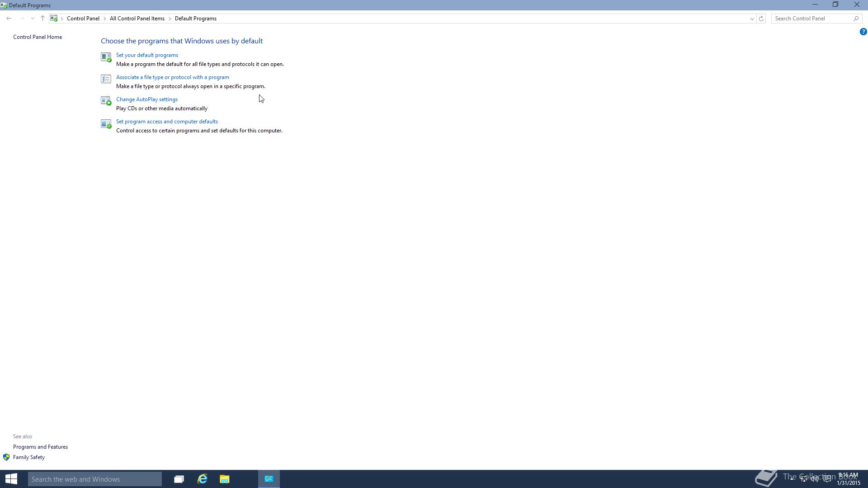
Task: Open the Windows Start button
Action: tap(11, 479)
